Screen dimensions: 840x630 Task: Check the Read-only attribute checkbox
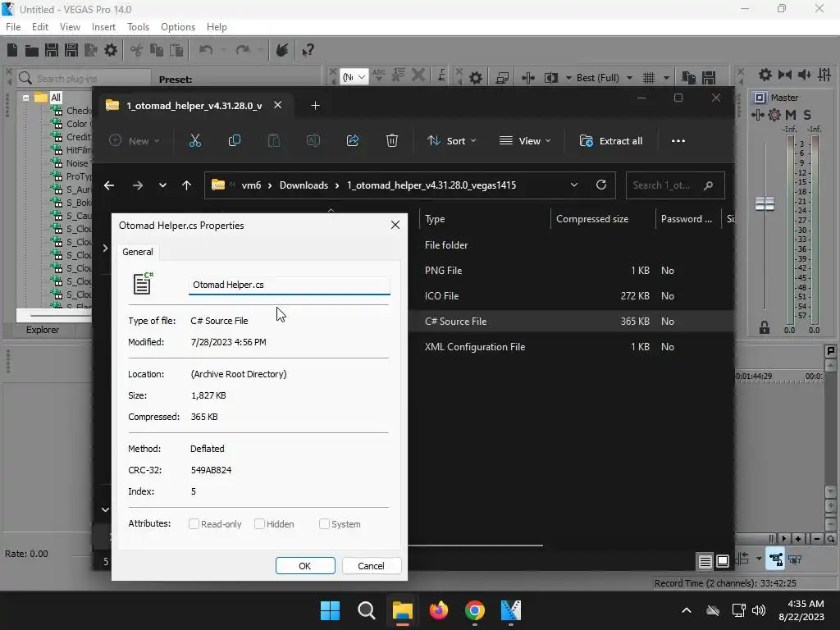(194, 524)
